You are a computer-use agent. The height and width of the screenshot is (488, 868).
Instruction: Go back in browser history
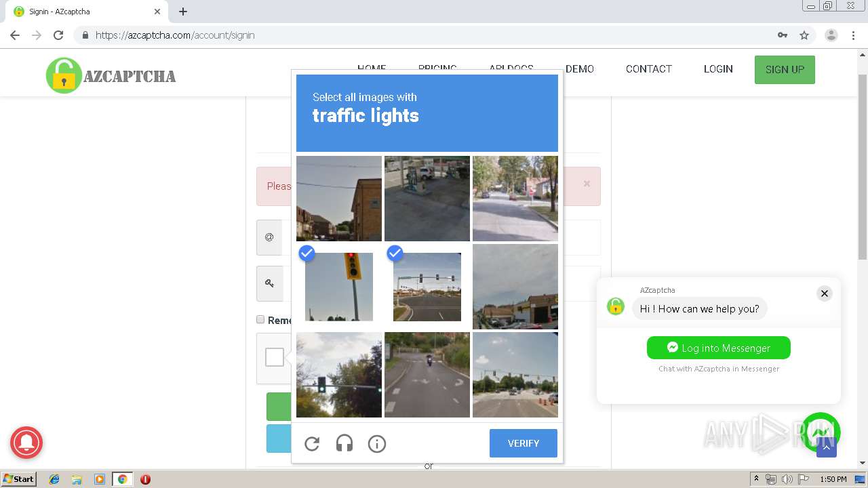tap(15, 35)
